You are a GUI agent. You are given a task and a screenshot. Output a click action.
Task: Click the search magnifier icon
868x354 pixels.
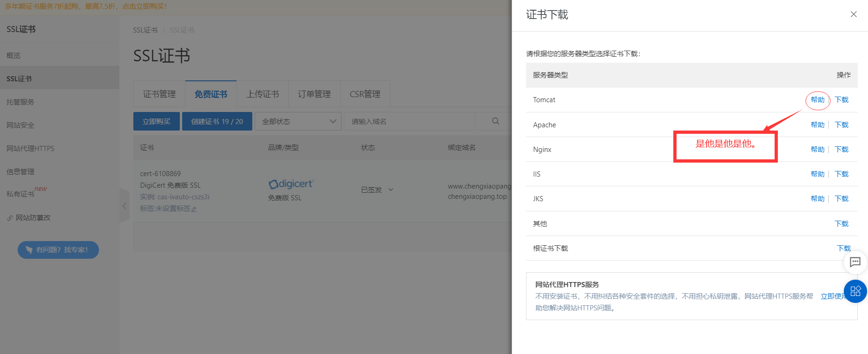[496, 121]
